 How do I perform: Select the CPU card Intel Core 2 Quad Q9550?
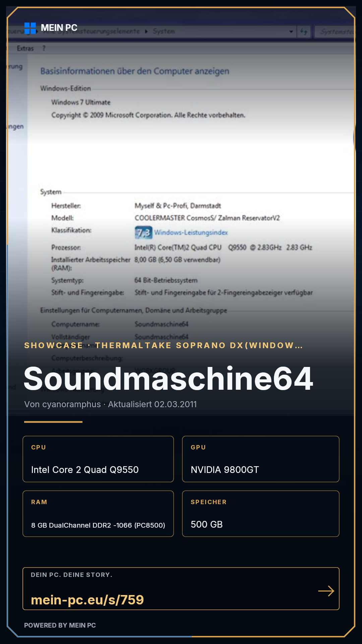coord(98,459)
